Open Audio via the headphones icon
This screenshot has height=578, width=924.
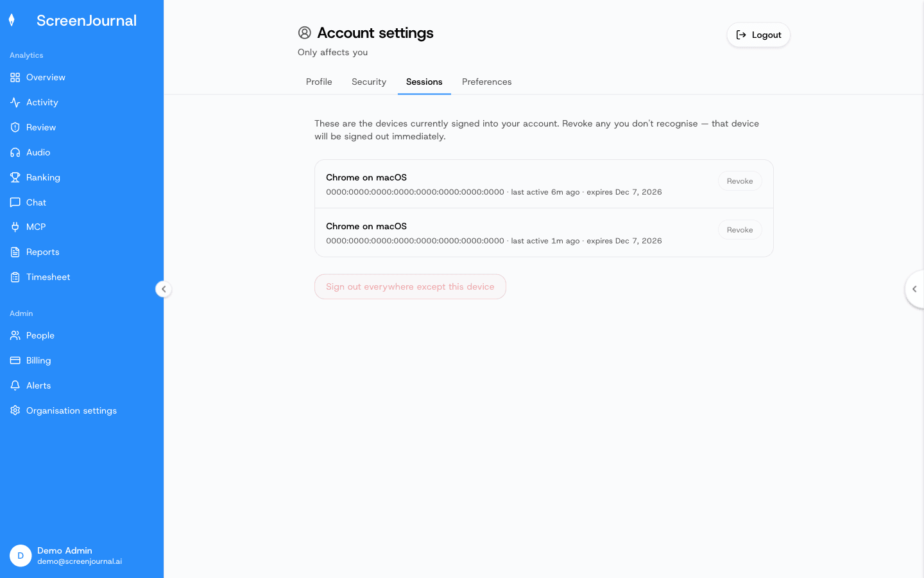click(x=15, y=153)
